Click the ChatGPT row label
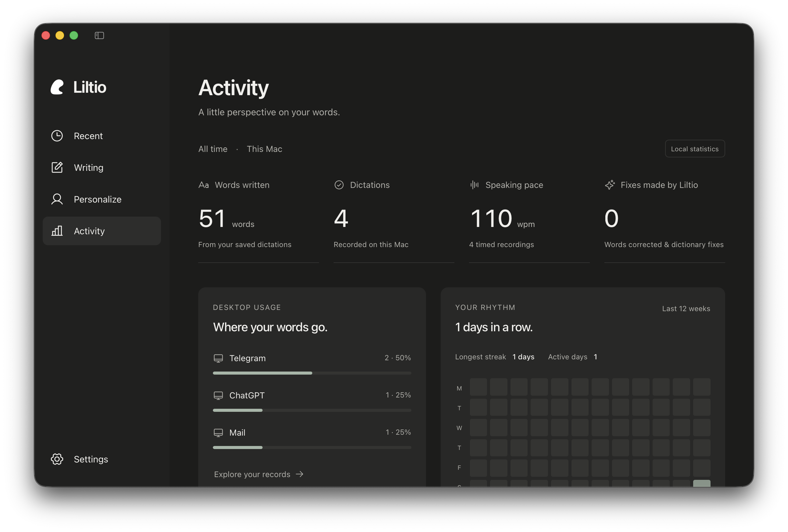The width and height of the screenshot is (788, 532). pos(247,395)
